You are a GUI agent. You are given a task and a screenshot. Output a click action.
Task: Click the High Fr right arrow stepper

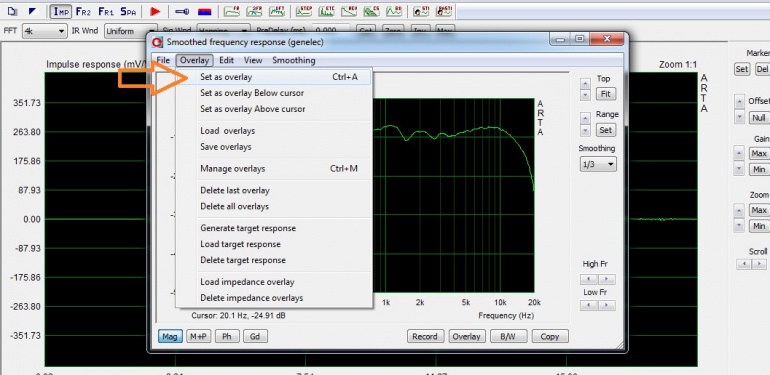click(606, 279)
